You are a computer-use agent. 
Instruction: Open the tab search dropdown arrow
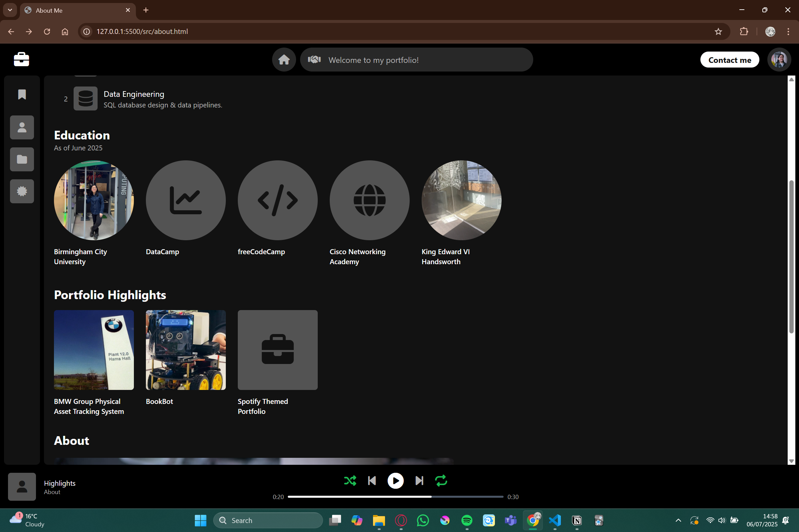[x=10, y=10]
